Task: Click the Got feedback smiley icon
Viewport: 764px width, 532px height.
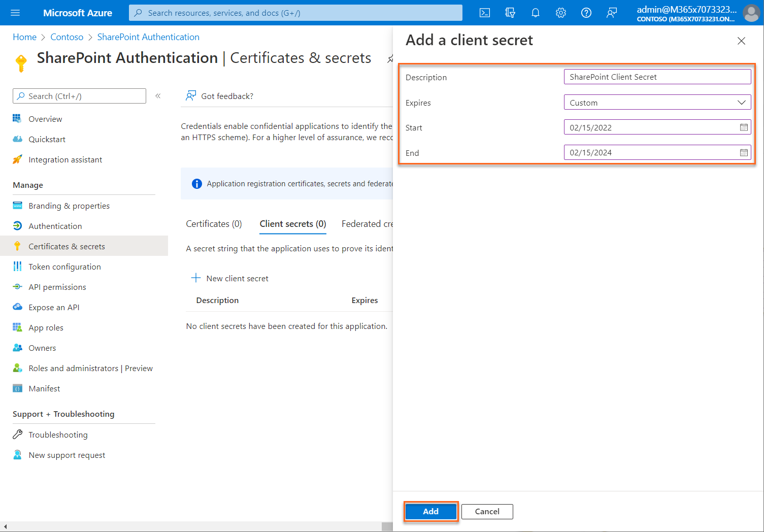Action: coord(190,95)
